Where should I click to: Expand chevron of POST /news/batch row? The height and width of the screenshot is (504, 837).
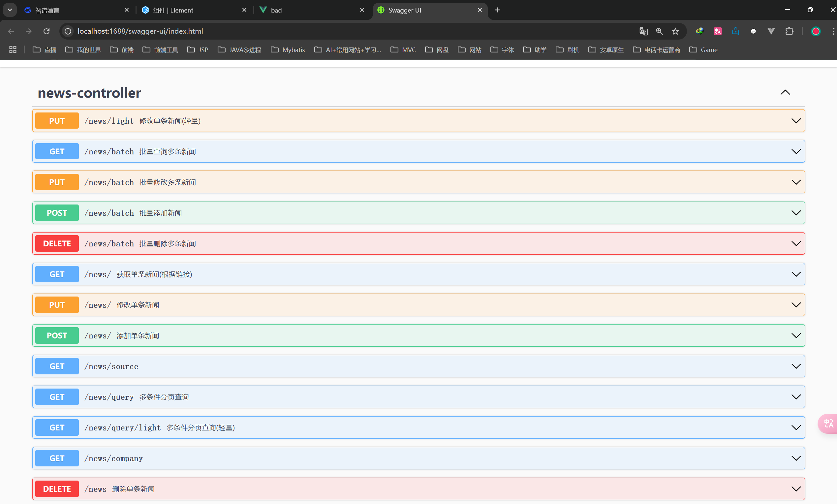796,213
